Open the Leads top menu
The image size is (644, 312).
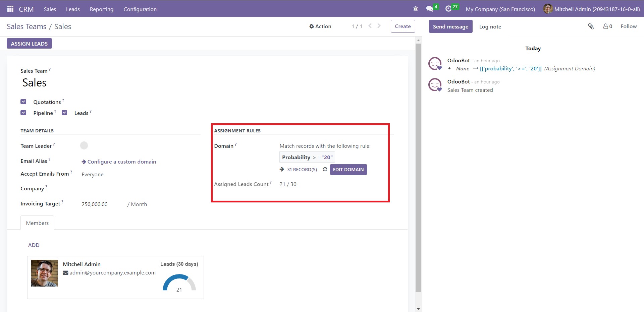[x=73, y=9]
